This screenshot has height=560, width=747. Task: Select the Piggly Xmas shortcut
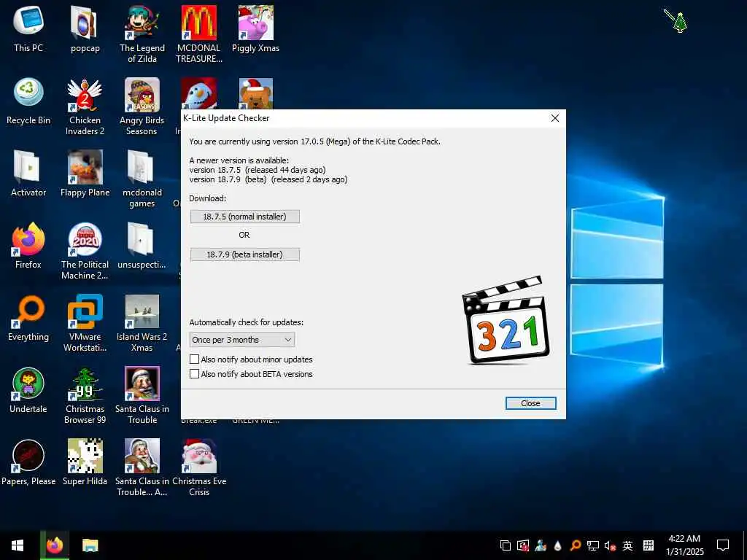256,28
